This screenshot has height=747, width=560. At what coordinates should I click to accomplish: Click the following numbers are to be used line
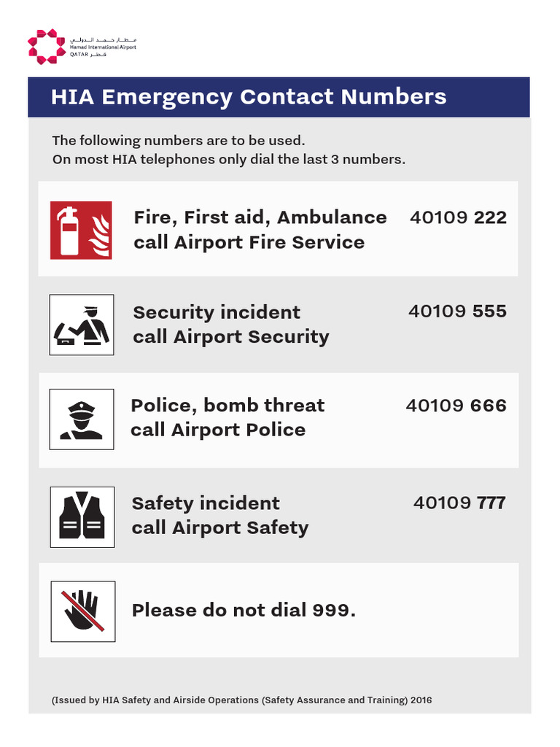pyautogui.click(x=179, y=141)
